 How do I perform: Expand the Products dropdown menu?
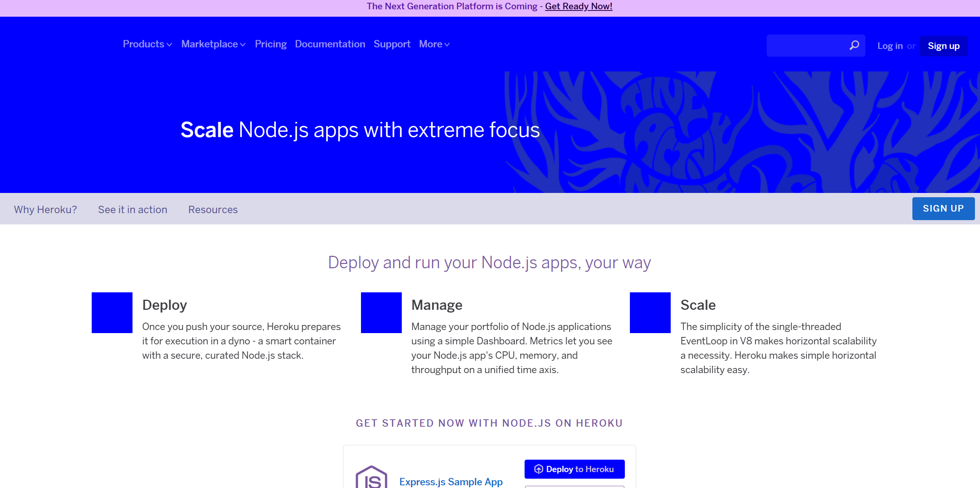[147, 44]
